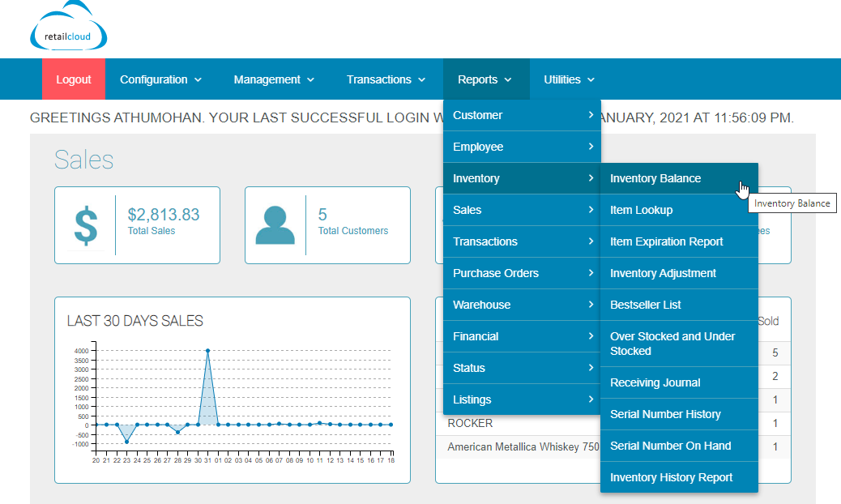Select the Inventory reports submenu item
The width and height of the screenshot is (841, 504).
point(522,178)
